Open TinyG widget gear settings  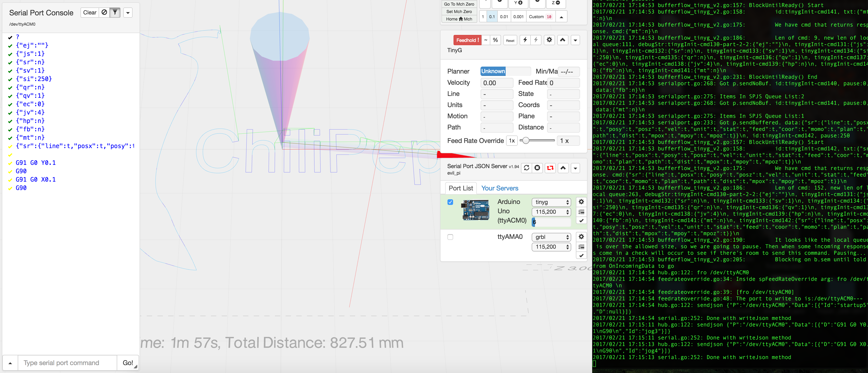pyautogui.click(x=549, y=40)
